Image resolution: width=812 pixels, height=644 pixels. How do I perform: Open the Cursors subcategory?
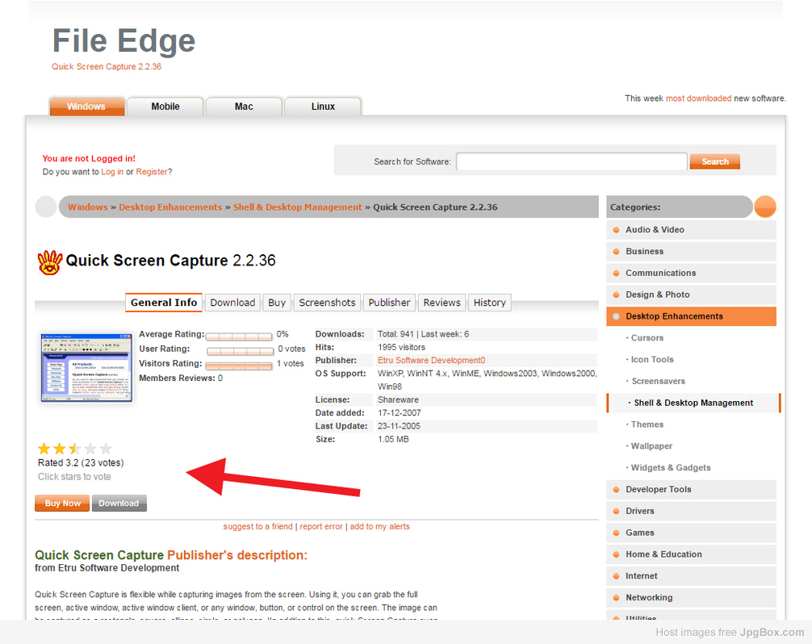click(647, 338)
